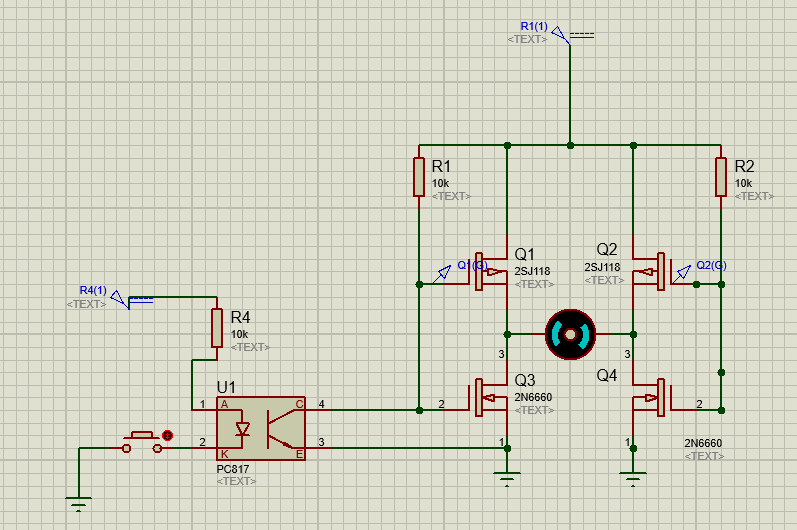
Task: Toggle the push button switch
Action: tap(142, 442)
